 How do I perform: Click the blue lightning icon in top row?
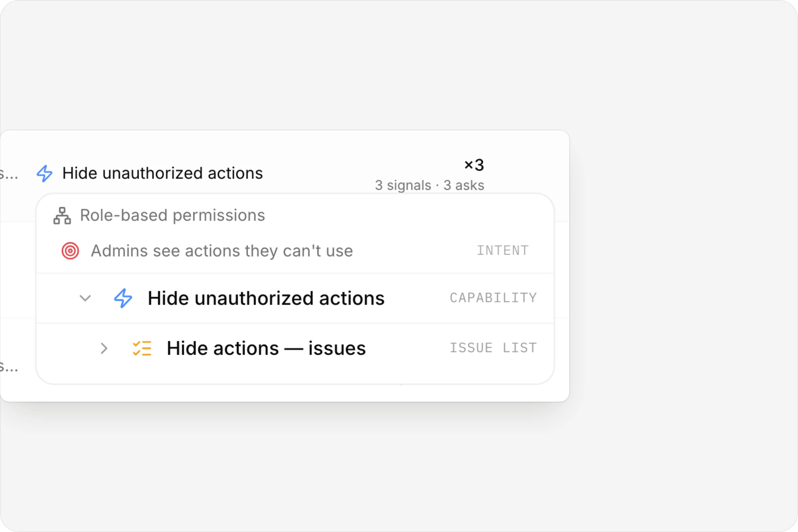tap(45, 173)
